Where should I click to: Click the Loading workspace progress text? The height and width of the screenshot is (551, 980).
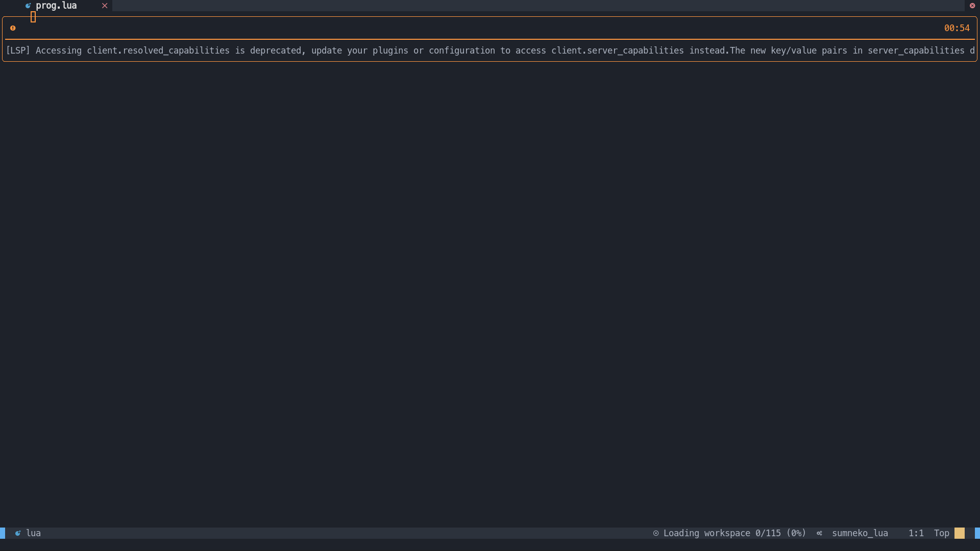pyautogui.click(x=734, y=533)
